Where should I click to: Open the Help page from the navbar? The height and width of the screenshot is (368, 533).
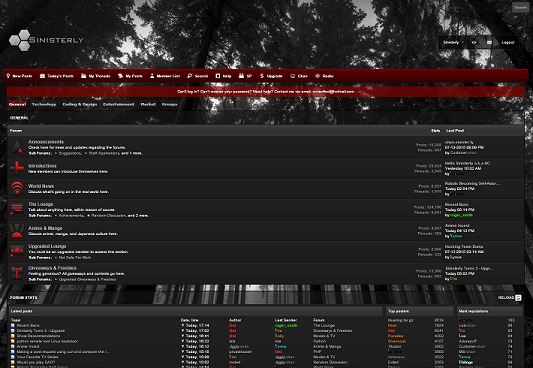click(x=223, y=76)
